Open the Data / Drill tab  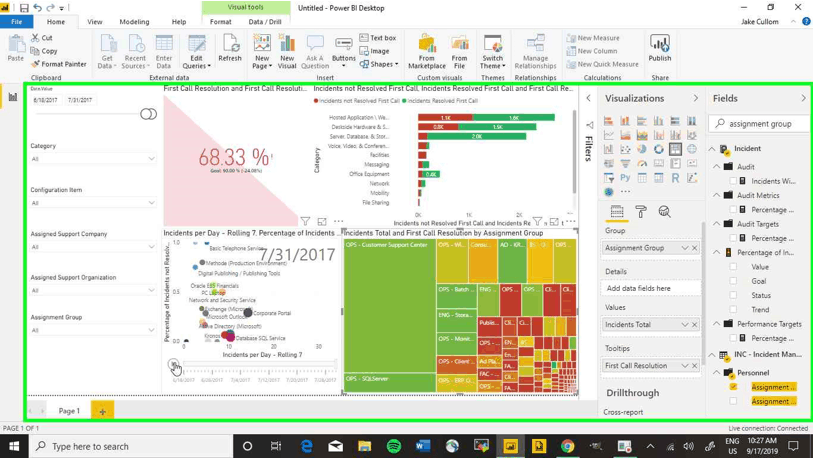pyautogui.click(x=265, y=22)
